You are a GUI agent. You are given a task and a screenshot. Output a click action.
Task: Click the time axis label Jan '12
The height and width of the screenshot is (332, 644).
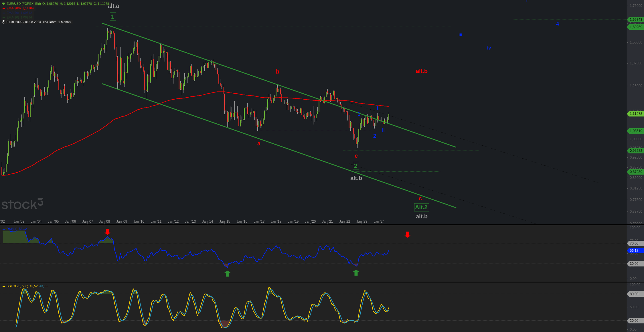click(x=173, y=222)
